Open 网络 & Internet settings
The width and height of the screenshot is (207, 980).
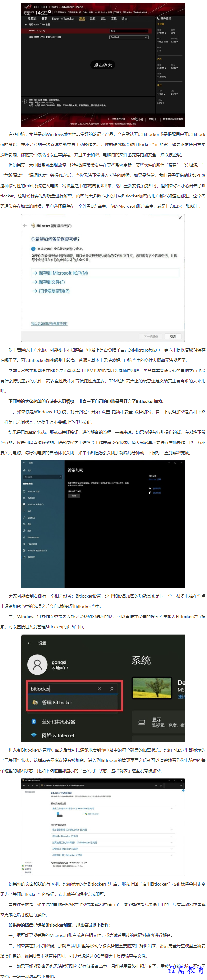[x=53, y=735]
